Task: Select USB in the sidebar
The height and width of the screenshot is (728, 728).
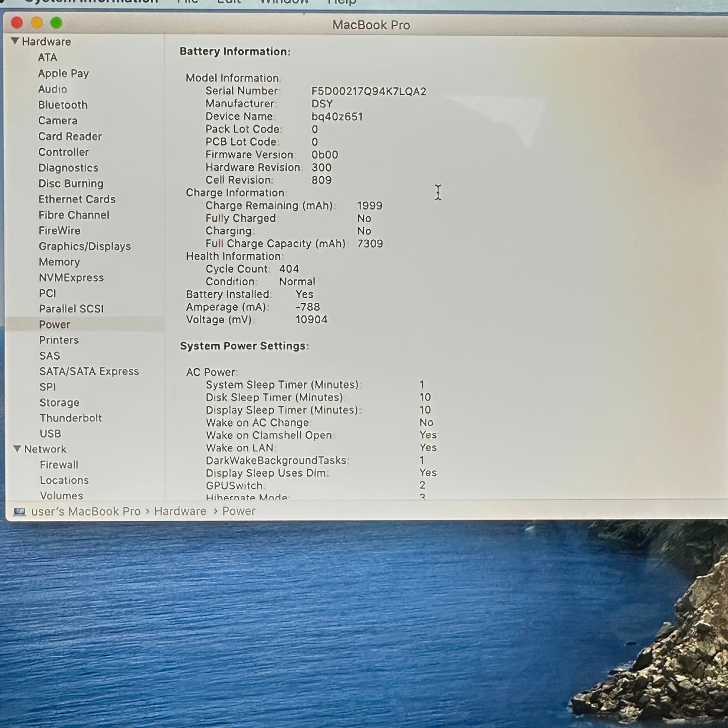Action: [x=50, y=434]
